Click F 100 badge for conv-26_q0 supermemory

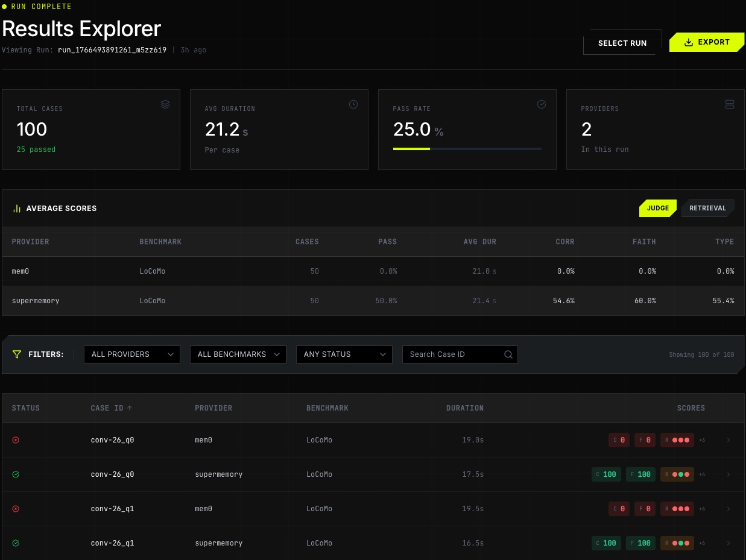click(640, 474)
